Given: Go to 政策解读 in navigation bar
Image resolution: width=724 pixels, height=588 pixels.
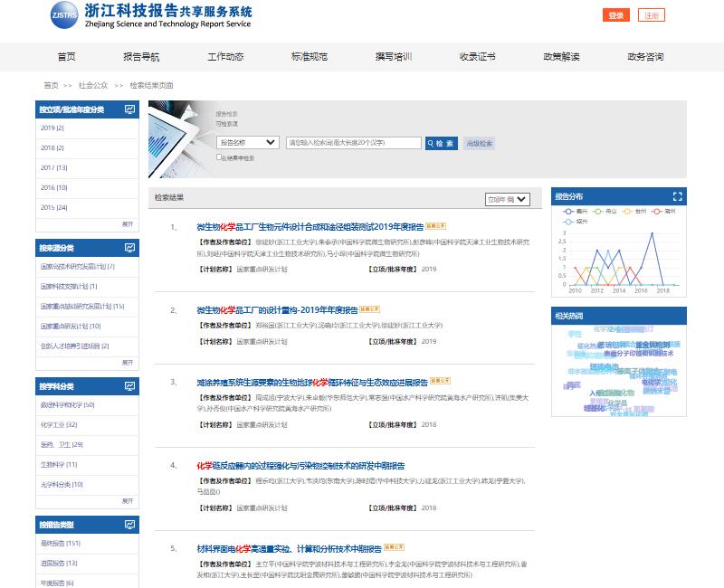Looking at the screenshot, I should click(561, 56).
